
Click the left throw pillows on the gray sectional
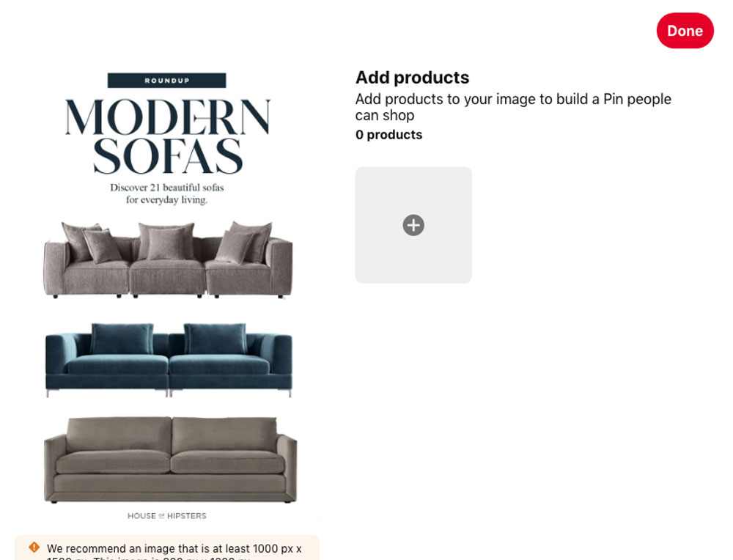click(x=92, y=243)
